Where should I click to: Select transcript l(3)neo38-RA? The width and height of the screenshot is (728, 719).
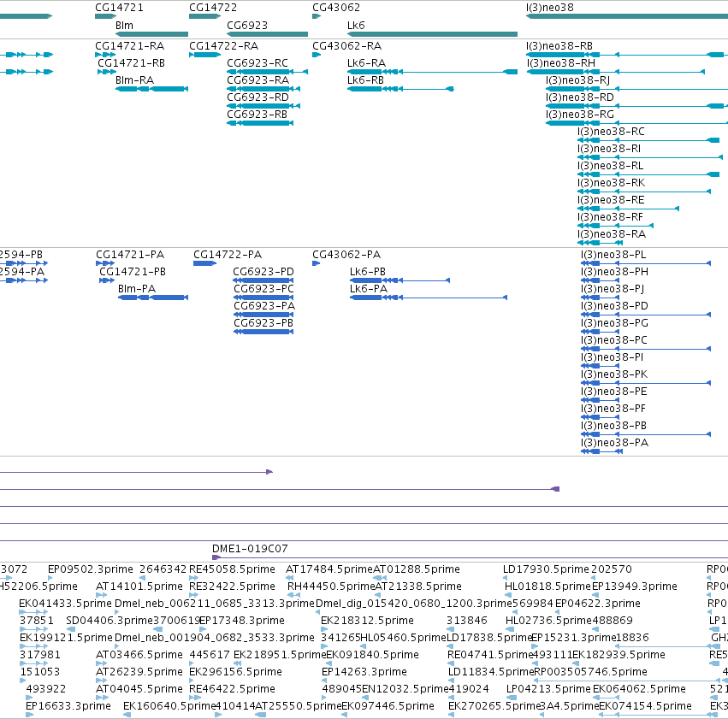tap(612, 234)
